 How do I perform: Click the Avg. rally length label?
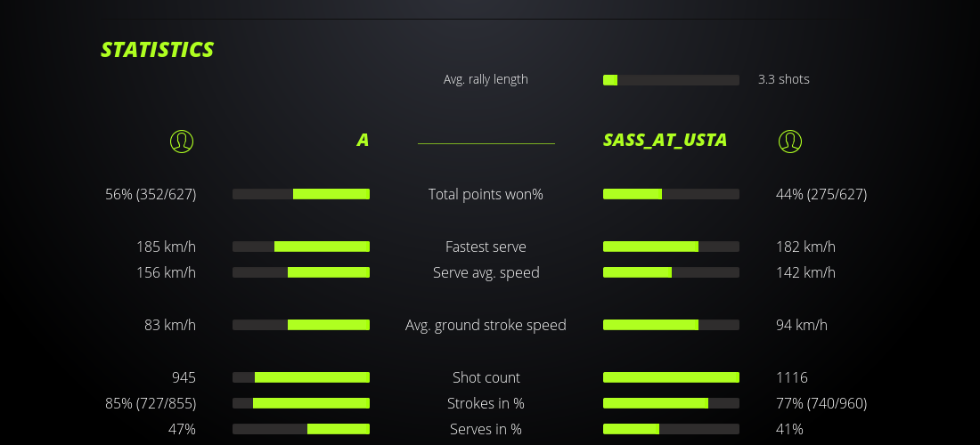click(x=486, y=79)
